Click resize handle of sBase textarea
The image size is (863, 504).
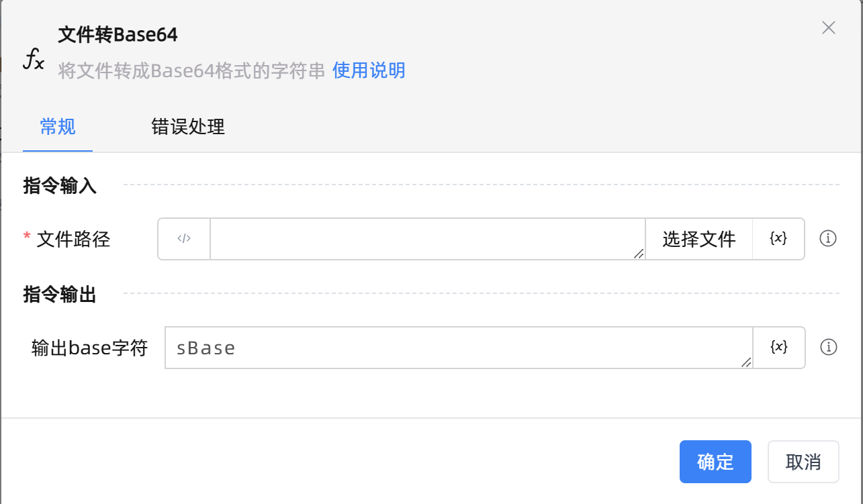click(x=746, y=362)
